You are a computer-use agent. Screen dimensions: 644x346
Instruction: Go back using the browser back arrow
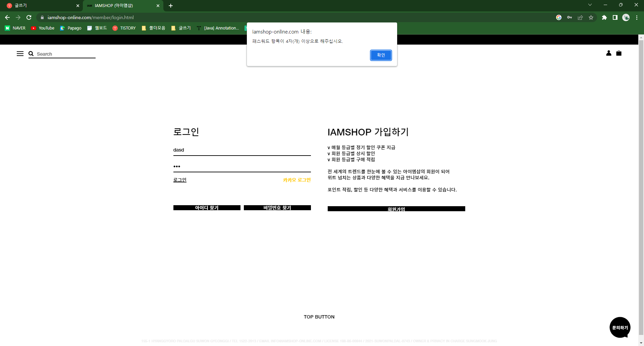[7, 17]
